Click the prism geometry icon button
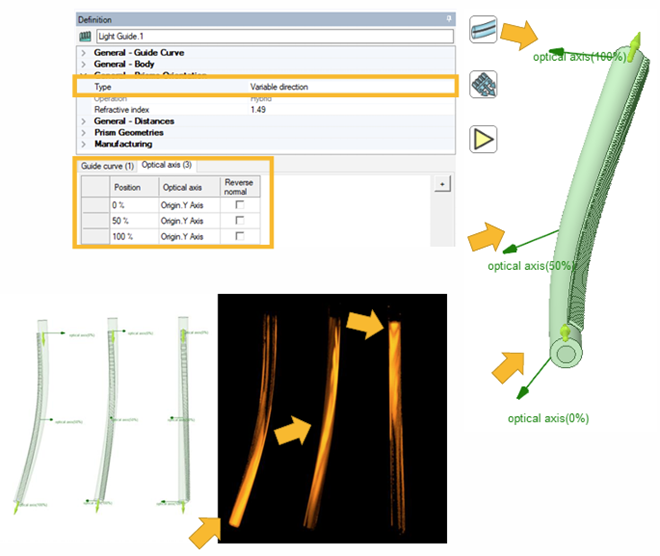 (483, 84)
